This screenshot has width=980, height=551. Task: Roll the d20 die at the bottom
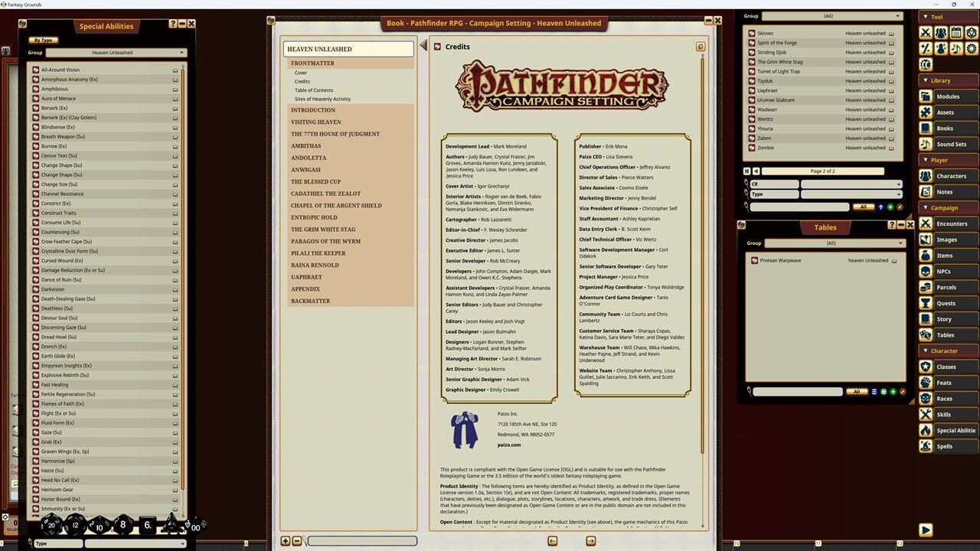52,525
